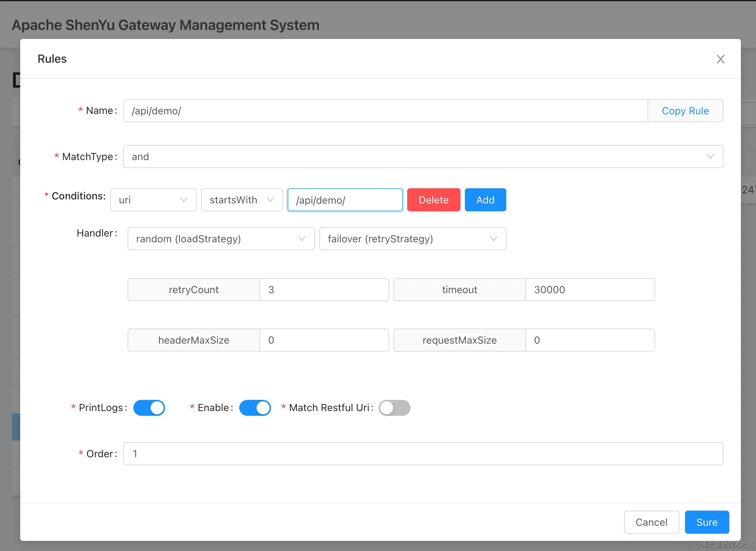Close the Rules dialog with the X icon

click(x=720, y=59)
